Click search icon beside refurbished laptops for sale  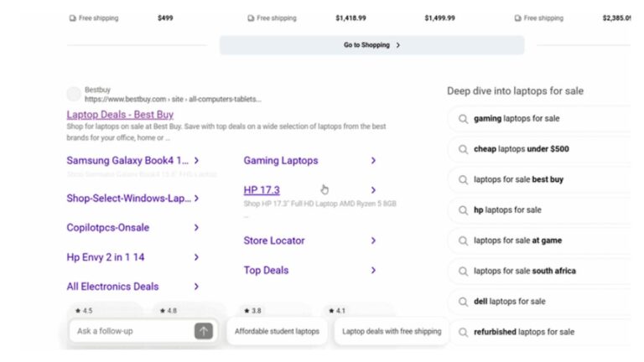[463, 332]
